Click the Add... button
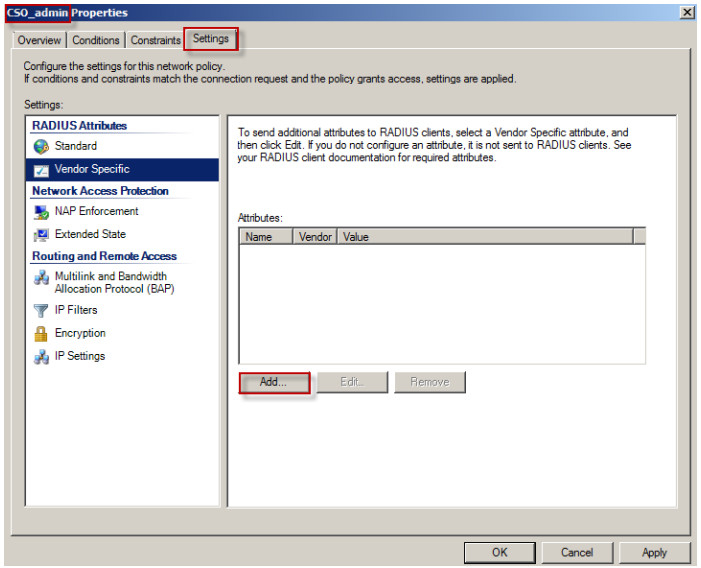 point(274,383)
